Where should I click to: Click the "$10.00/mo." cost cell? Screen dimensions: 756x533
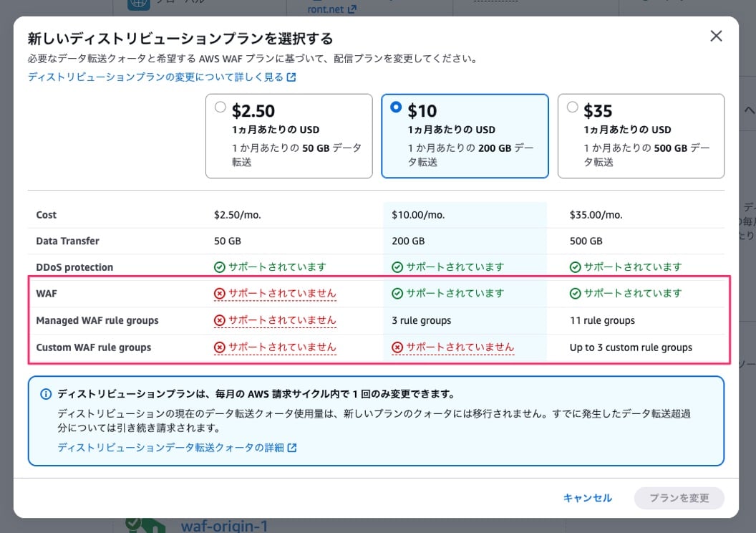click(418, 215)
